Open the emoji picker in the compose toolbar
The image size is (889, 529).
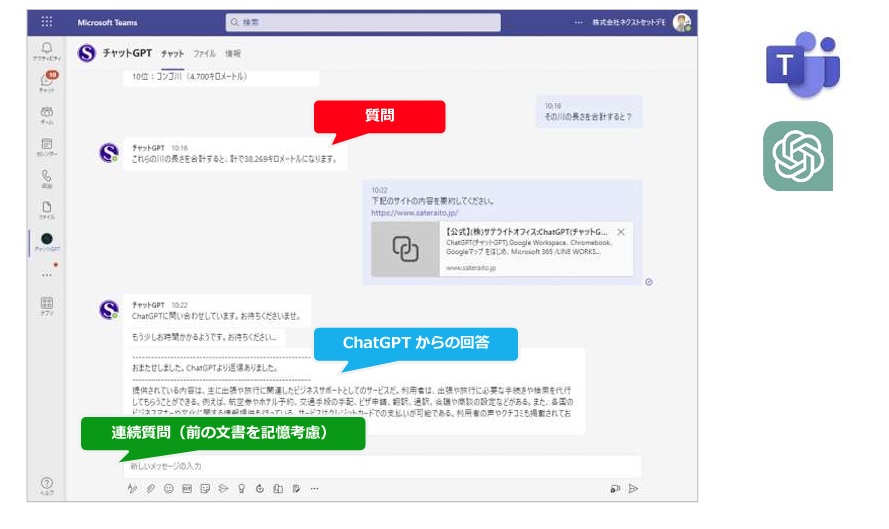pyautogui.click(x=168, y=488)
